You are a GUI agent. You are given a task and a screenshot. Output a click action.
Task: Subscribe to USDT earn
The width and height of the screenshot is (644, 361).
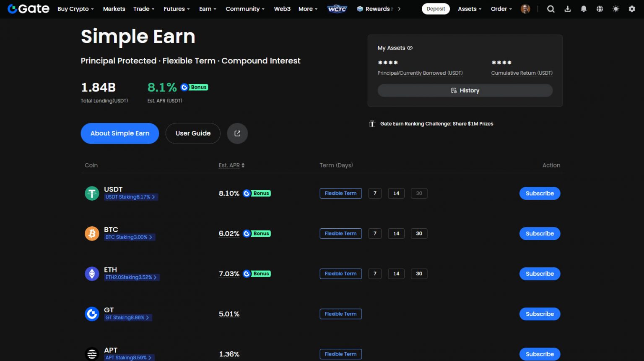(x=540, y=193)
